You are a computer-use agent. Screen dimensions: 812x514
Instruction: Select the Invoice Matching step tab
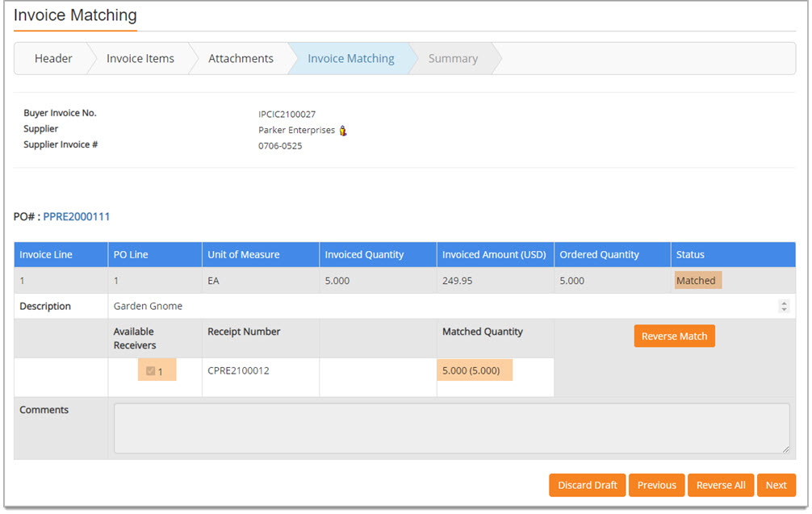(351, 59)
